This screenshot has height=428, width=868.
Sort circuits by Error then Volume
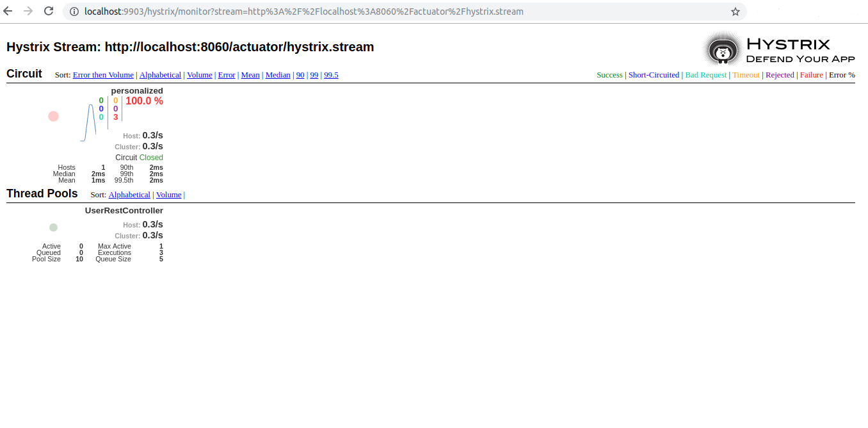(x=103, y=75)
